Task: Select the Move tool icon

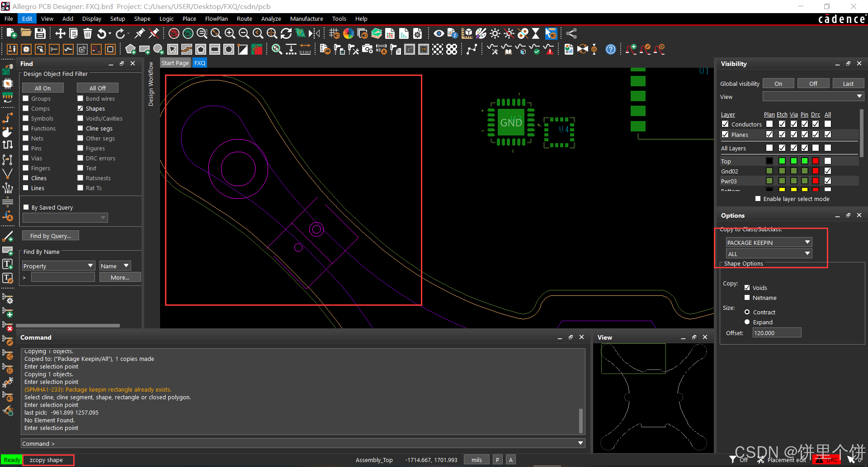Action: tap(60, 33)
